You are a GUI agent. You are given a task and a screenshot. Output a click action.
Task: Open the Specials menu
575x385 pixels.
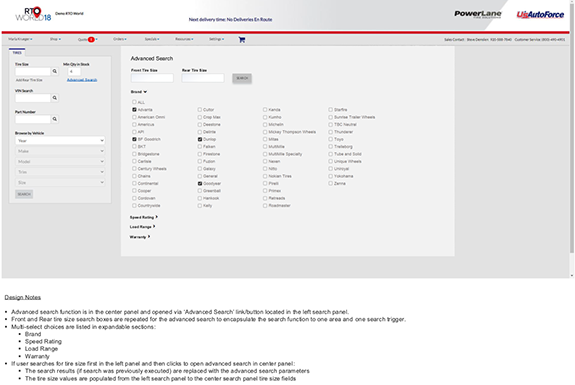point(152,39)
